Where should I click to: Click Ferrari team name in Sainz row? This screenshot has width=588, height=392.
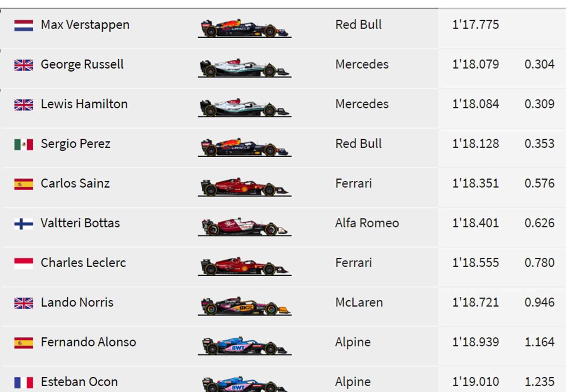(x=353, y=184)
